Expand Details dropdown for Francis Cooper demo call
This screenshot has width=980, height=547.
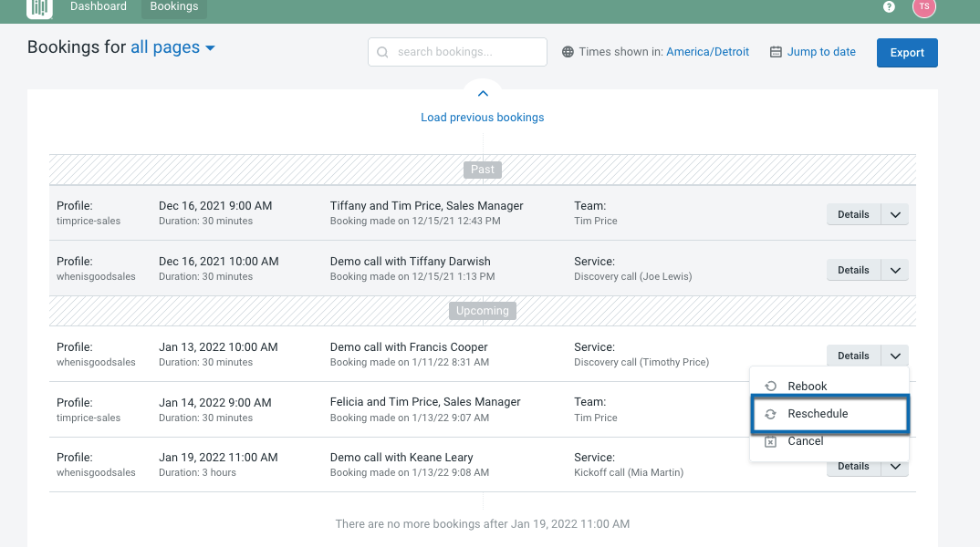point(895,355)
